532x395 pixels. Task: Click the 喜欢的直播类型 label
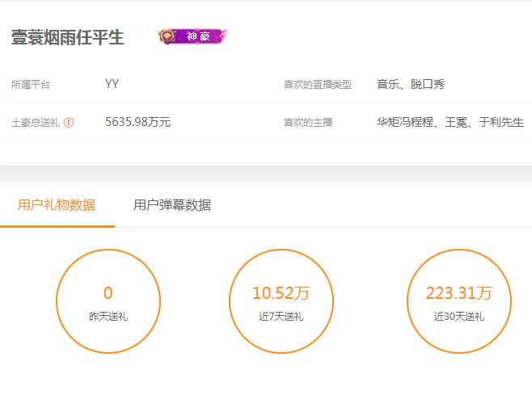[317, 85]
